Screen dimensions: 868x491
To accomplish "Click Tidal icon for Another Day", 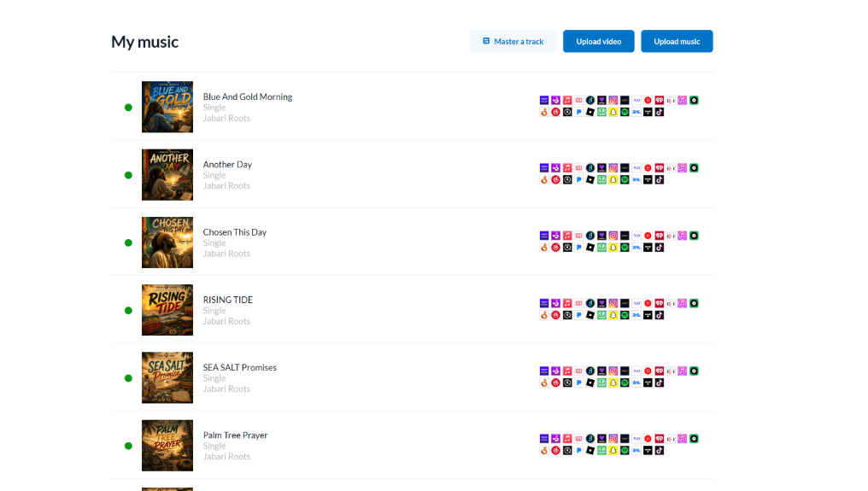I will (x=648, y=179).
